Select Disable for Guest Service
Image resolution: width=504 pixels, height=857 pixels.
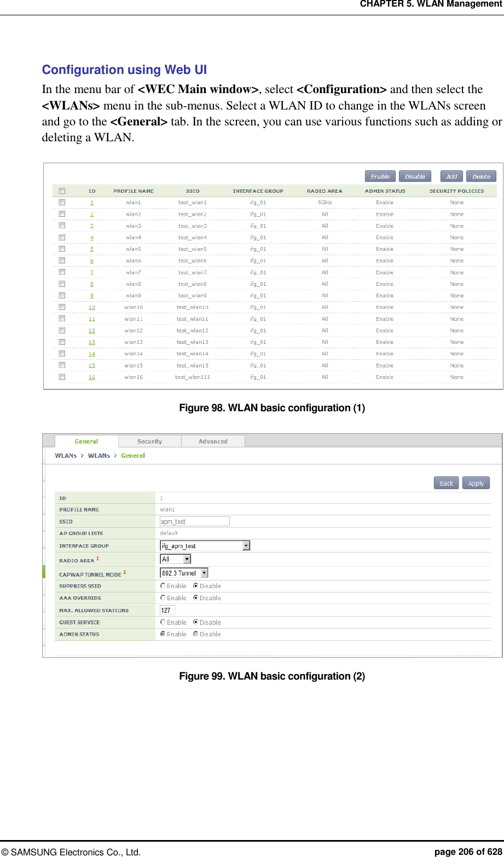coord(196,622)
